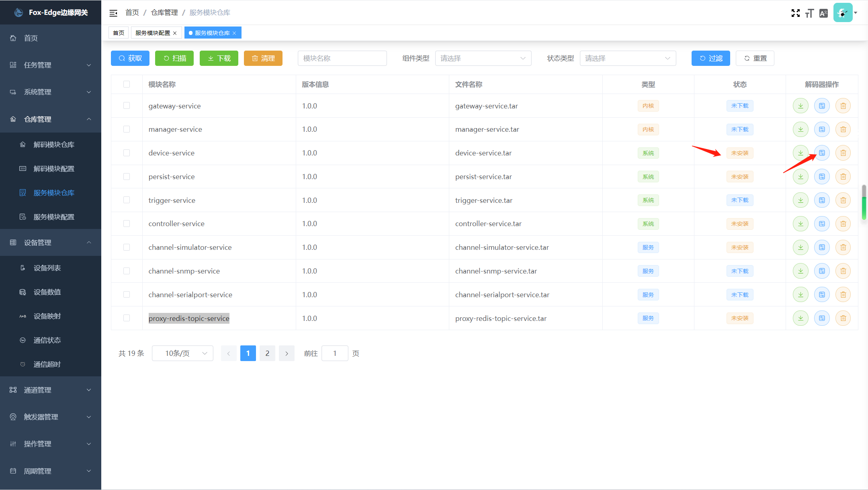This screenshot has height=490, width=868.
Task: Install icon for gateway-service row
Action: (822, 106)
